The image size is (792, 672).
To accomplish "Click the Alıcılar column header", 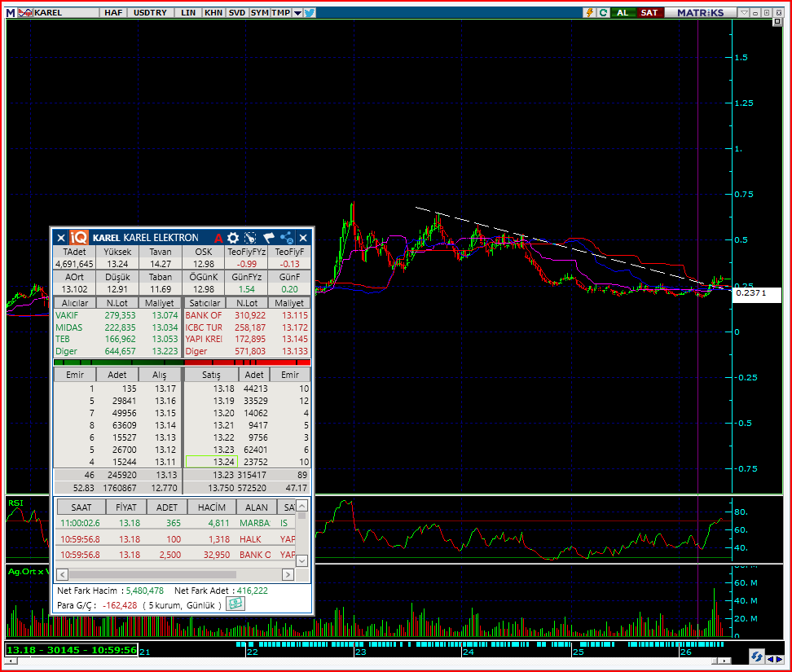I will coord(75,303).
